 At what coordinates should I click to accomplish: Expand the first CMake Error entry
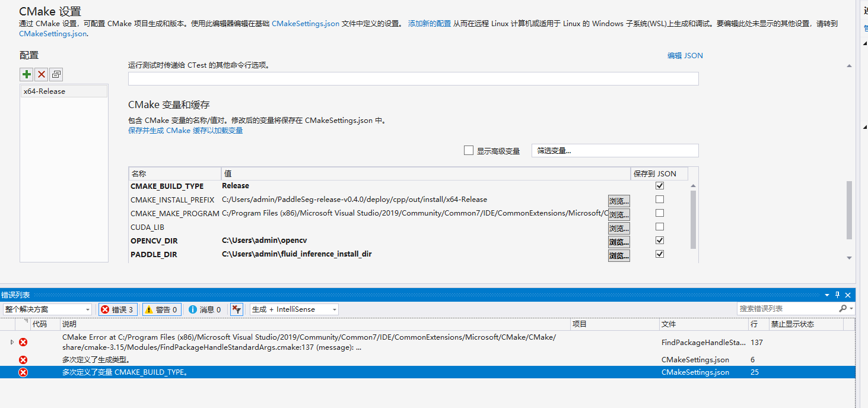pos(11,342)
